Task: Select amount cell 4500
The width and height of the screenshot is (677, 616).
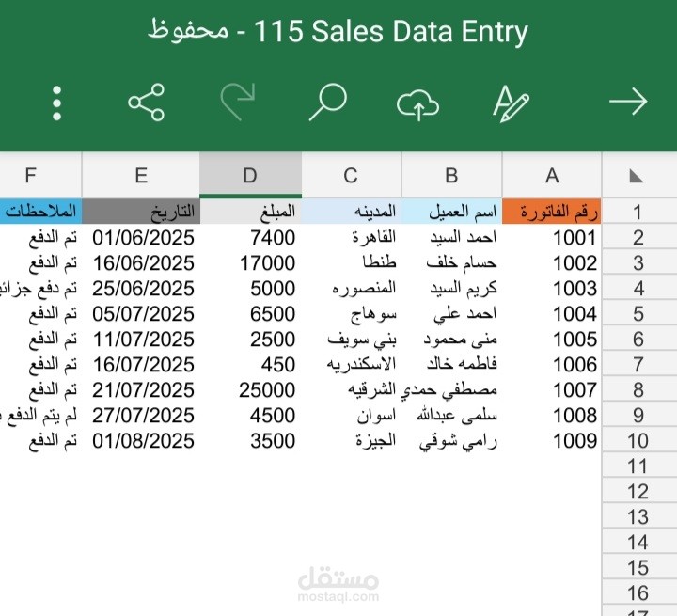Action: (x=250, y=415)
